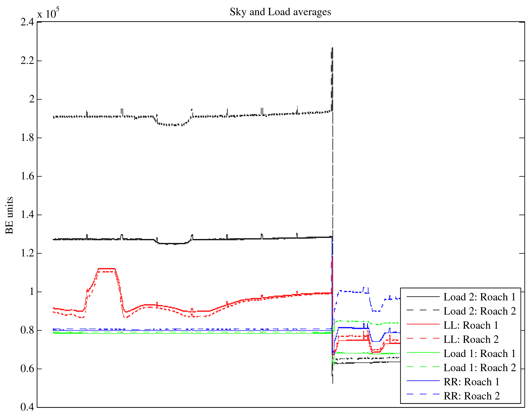Click the y-axis tick label 1.8
532x417 pixels.
pyautogui.click(x=27, y=138)
